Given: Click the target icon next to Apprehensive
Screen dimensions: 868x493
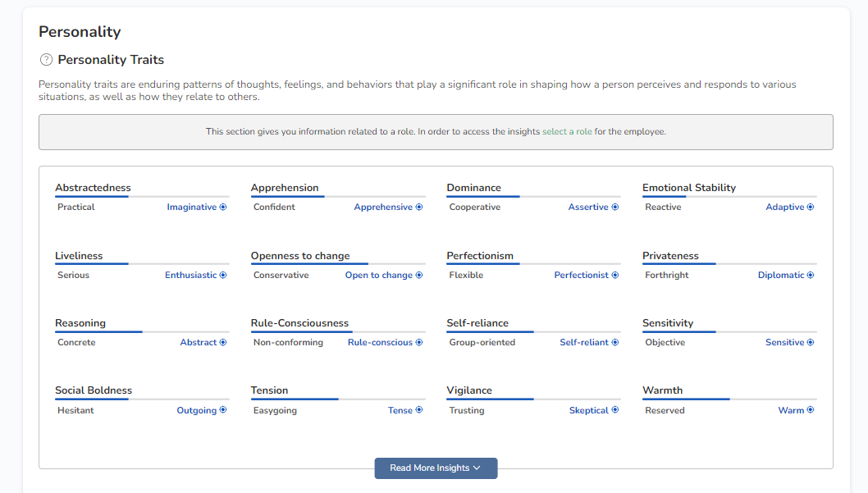Looking at the screenshot, I should coord(419,208).
